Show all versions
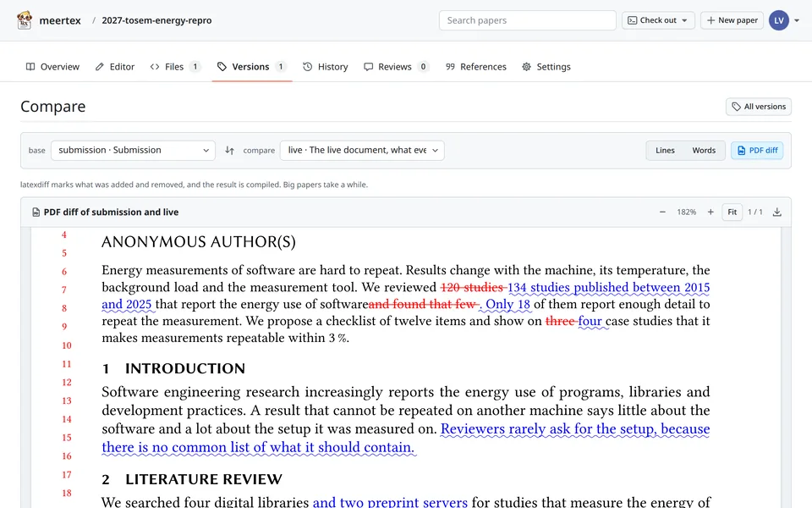This screenshot has height=508, width=812. pyautogui.click(x=758, y=107)
